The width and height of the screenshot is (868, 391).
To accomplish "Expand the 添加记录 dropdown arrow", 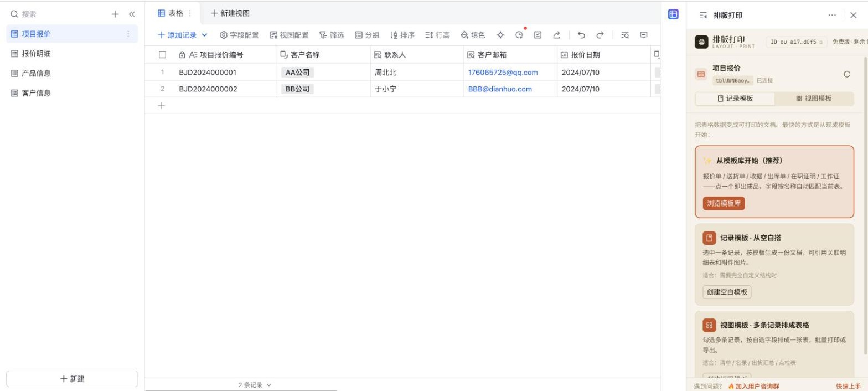I will 204,35.
